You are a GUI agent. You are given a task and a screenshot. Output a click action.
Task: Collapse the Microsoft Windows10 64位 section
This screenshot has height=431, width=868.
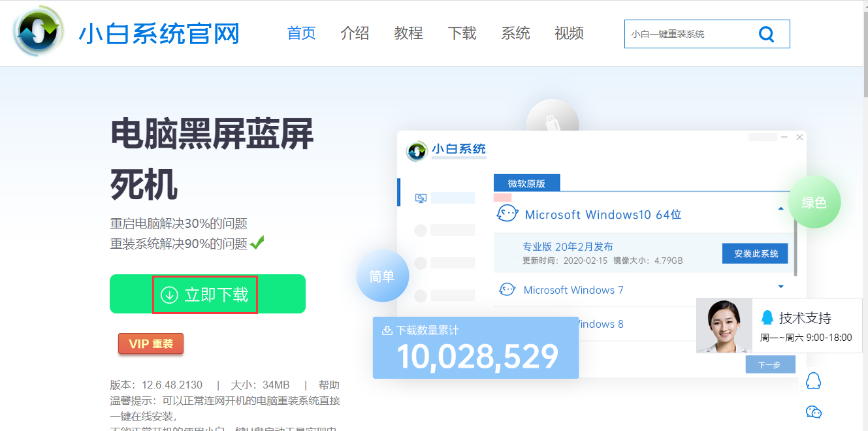pos(781,209)
